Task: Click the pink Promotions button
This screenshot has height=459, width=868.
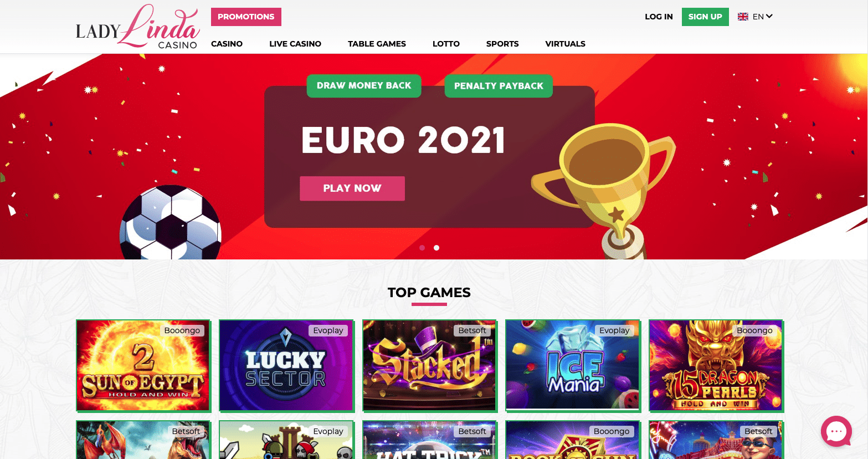Action: [x=246, y=17]
